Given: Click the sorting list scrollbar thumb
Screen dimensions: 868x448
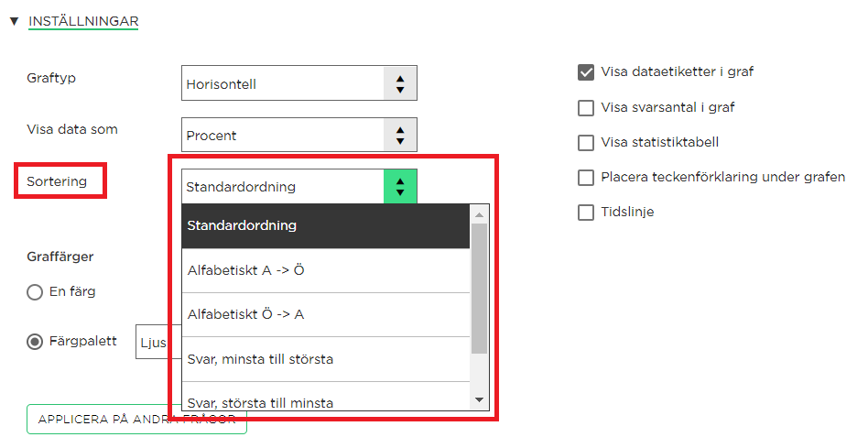Looking at the screenshot, I should coord(480,289).
